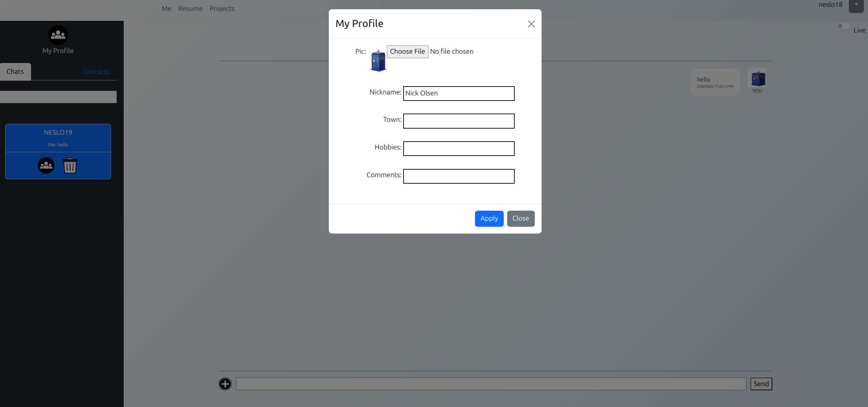Click Choose File for profile pic
Image resolution: width=868 pixels, height=407 pixels.
click(x=407, y=52)
